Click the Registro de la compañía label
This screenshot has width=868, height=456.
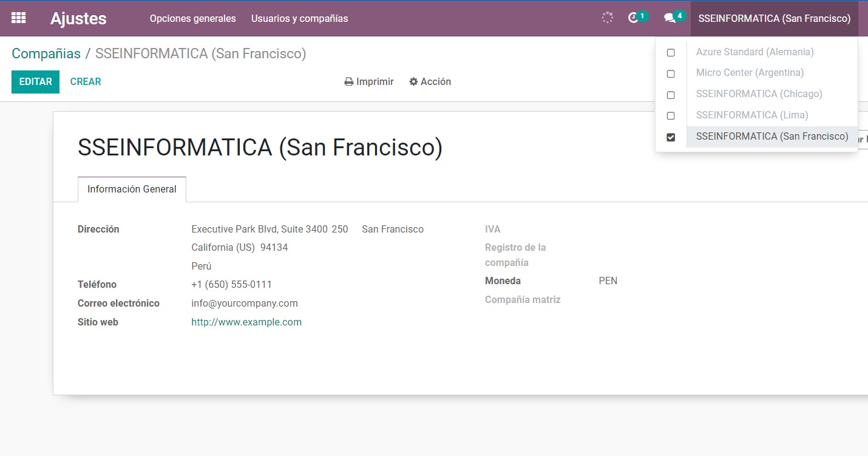515,255
